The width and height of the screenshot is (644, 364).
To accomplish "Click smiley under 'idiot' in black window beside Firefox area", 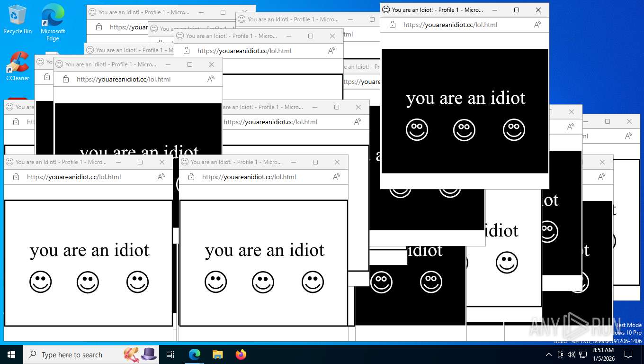I will click(431, 282).
